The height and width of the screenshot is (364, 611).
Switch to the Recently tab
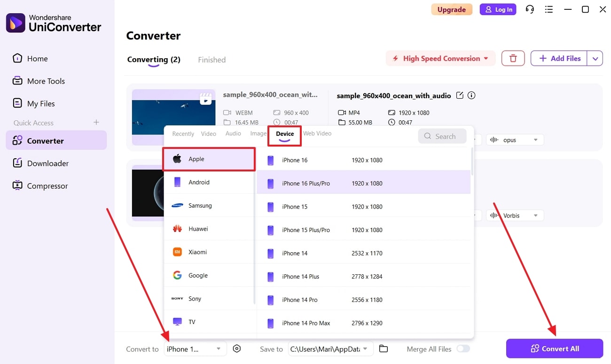click(183, 134)
